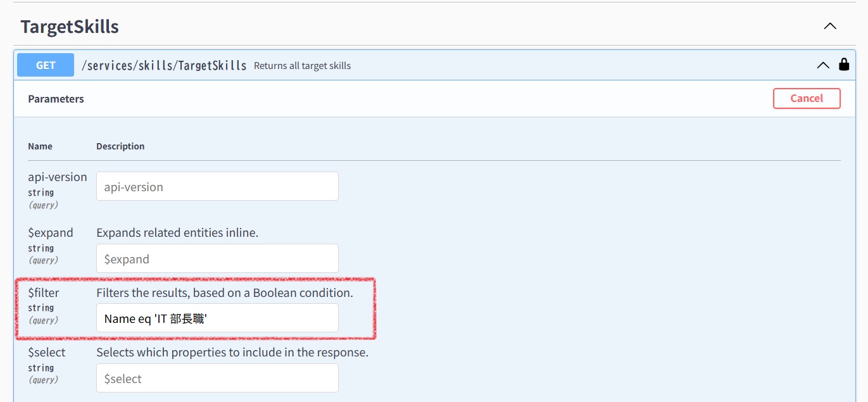Click the $filter field with Name eq value

point(217,318)
